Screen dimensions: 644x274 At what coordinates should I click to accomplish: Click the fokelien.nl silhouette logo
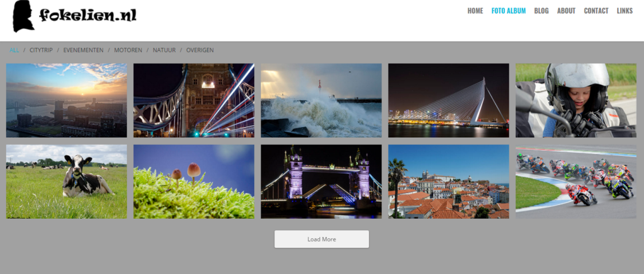point(24,16)
